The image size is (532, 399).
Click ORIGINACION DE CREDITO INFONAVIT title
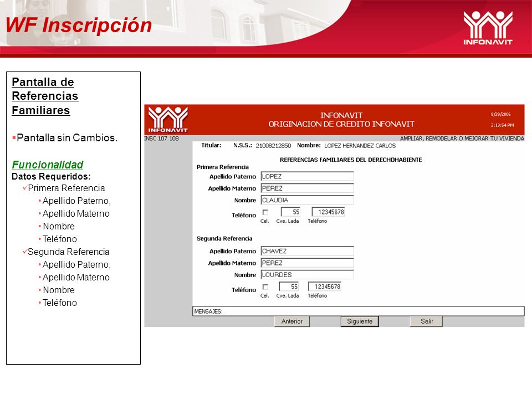(341, 124)
